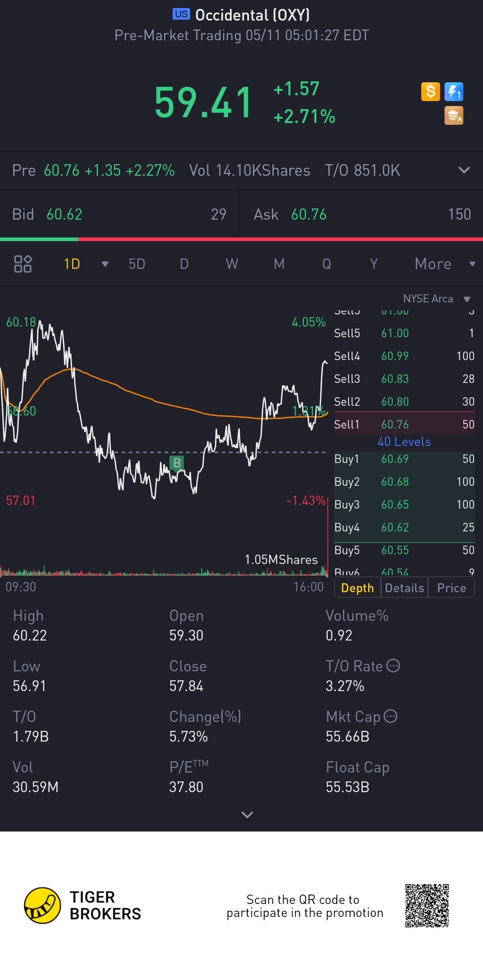
Task: Tap the yellow dollar sign badge icon
Action: 431,92
